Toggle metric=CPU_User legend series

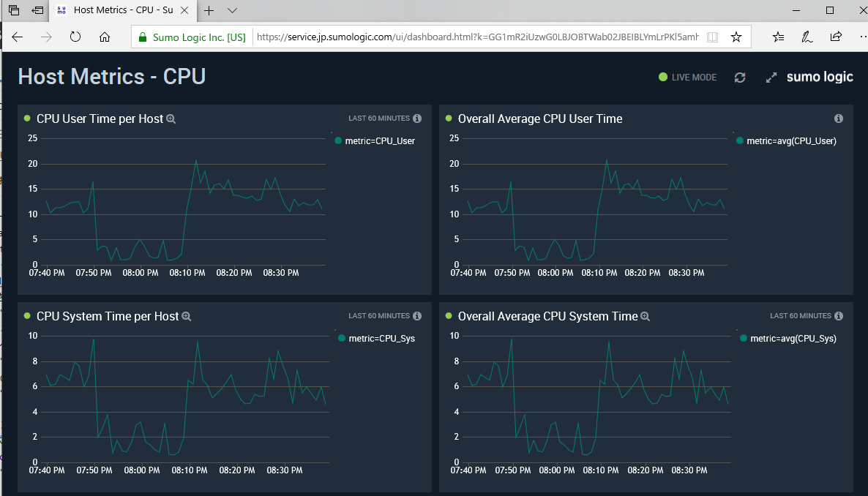375,141
